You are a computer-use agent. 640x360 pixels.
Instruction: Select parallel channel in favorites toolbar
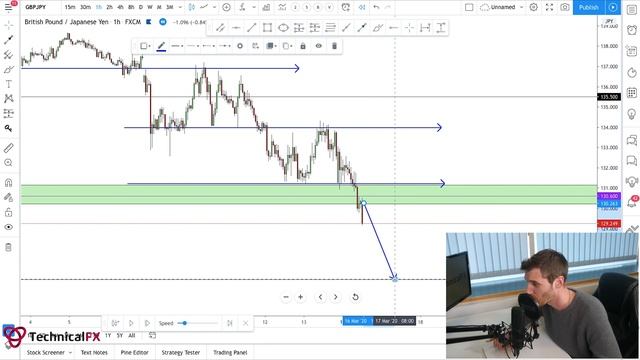[220, 28]
